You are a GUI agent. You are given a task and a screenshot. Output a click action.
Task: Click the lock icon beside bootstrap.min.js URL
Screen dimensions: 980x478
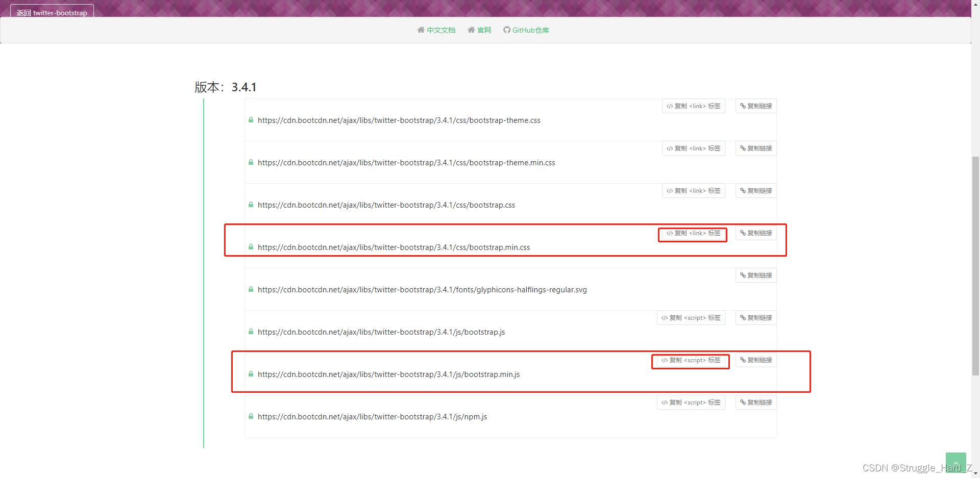(x=251, y=374)
